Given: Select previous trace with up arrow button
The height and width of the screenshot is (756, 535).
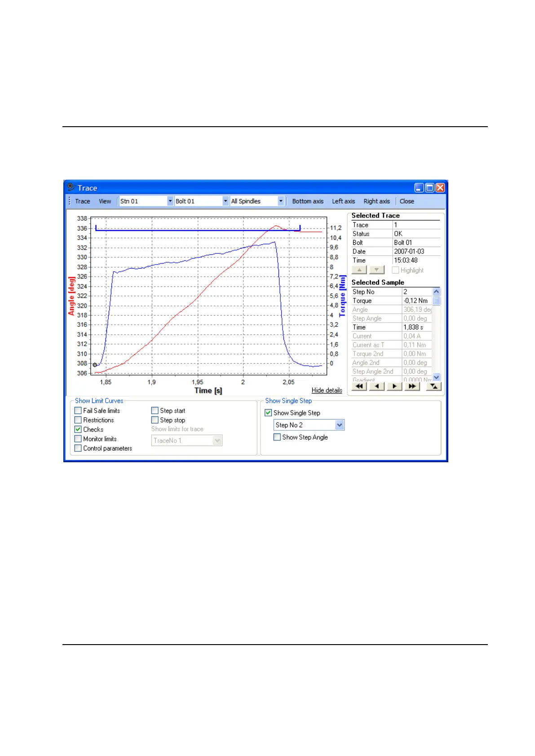Looking at the screenshot, I should [359, 270].
